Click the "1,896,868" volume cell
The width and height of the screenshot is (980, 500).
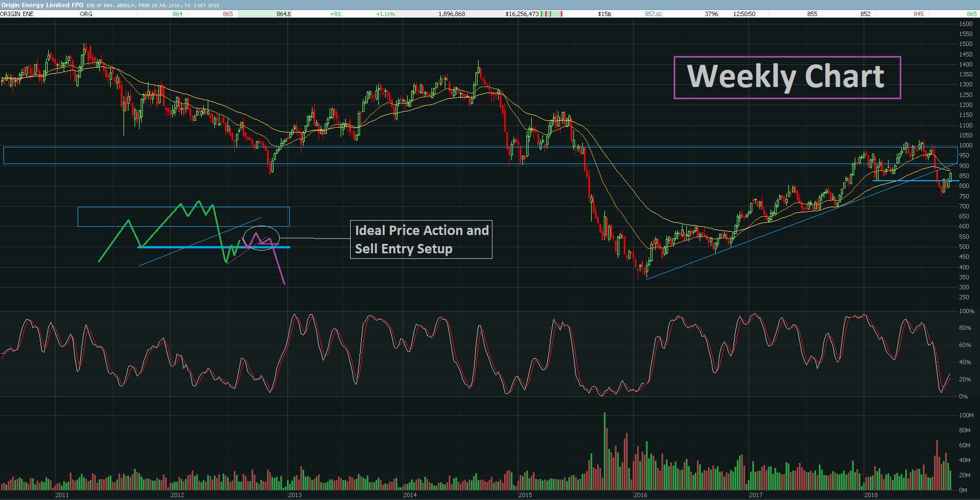(451, 14)
